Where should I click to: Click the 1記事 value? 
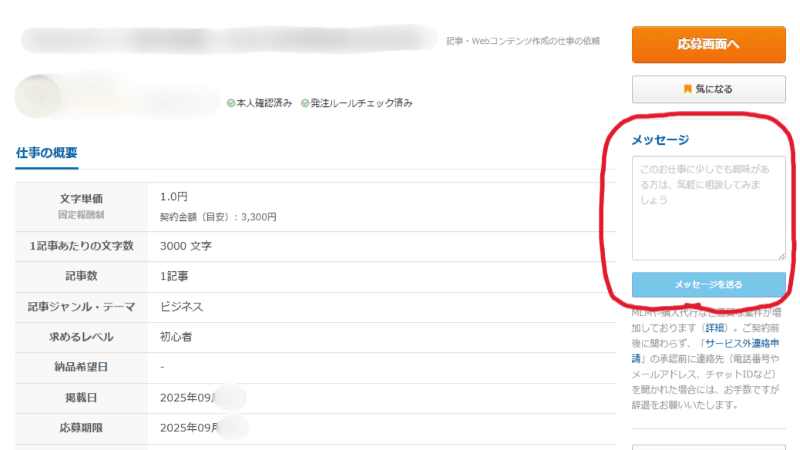pyautogui.click(x=174, y=276)
